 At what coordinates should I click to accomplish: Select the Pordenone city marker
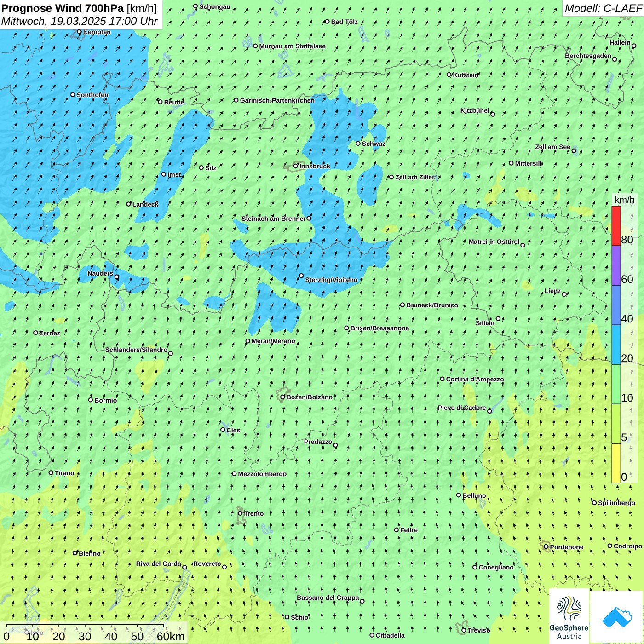tap(546, 547)
